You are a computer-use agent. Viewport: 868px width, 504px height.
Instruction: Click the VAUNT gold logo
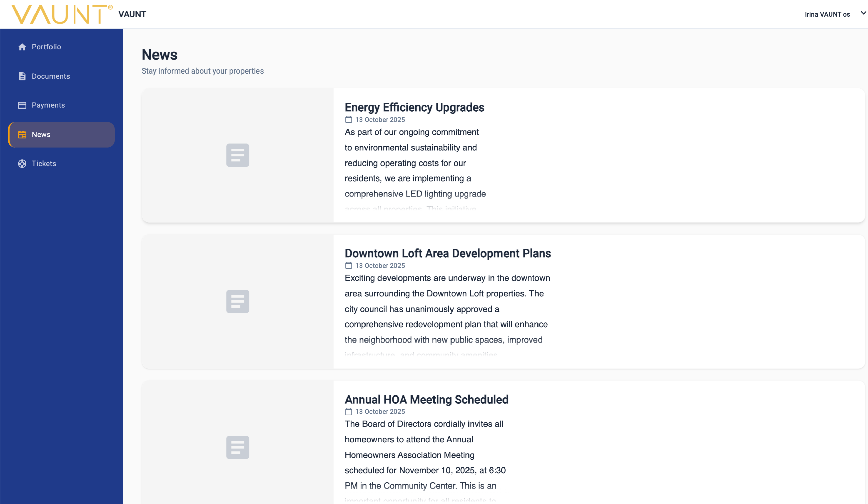pyautogui.click(x=61, y=14)
